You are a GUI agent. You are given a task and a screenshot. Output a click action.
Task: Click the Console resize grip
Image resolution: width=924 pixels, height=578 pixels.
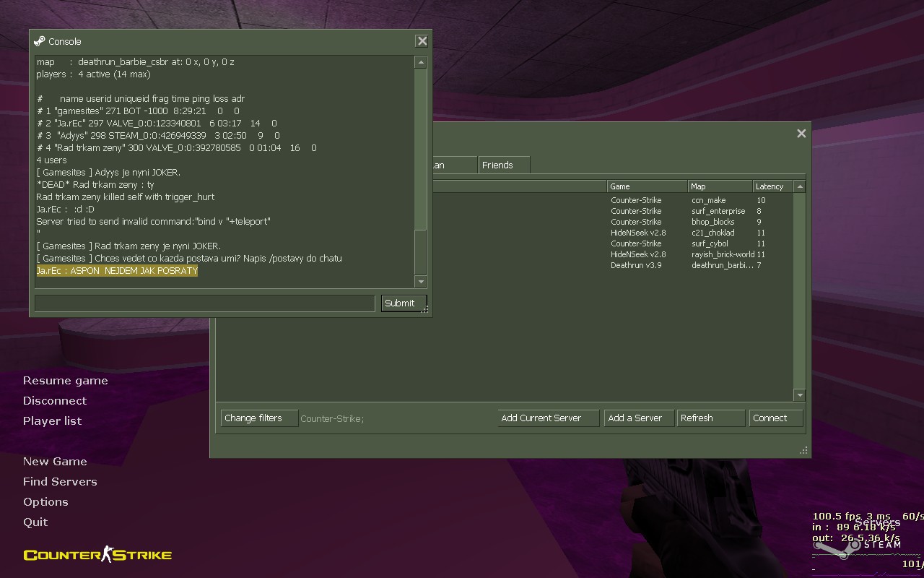tap(425, 309)
